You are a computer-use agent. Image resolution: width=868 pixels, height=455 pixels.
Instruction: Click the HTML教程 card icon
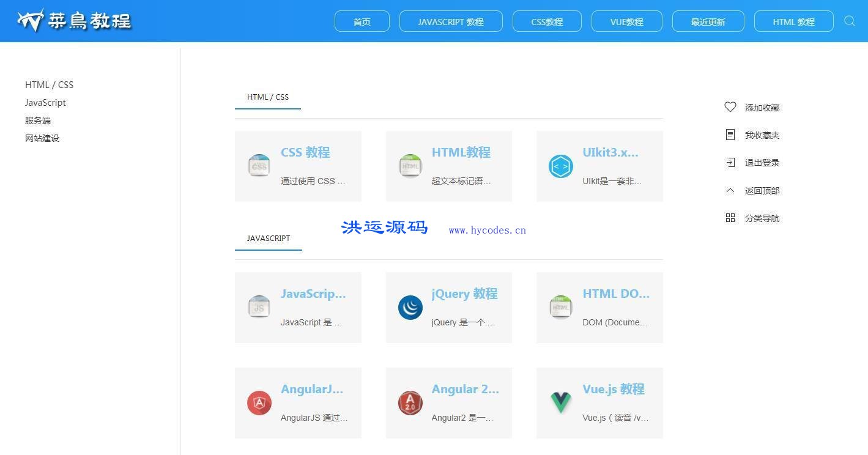410,166
